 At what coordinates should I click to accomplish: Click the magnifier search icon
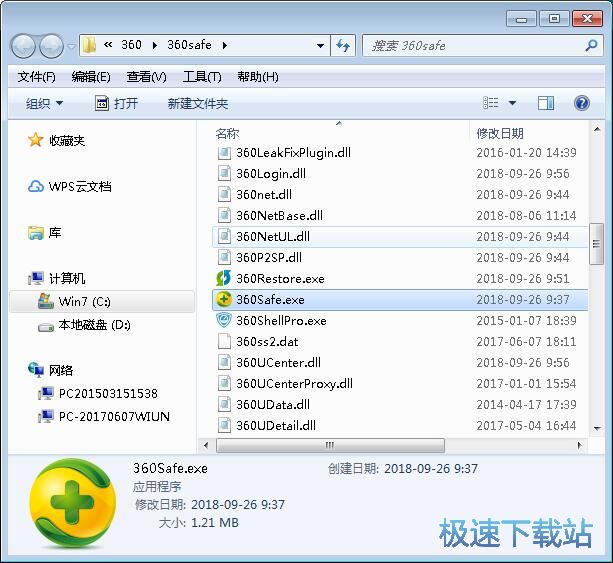click(591, 46)
